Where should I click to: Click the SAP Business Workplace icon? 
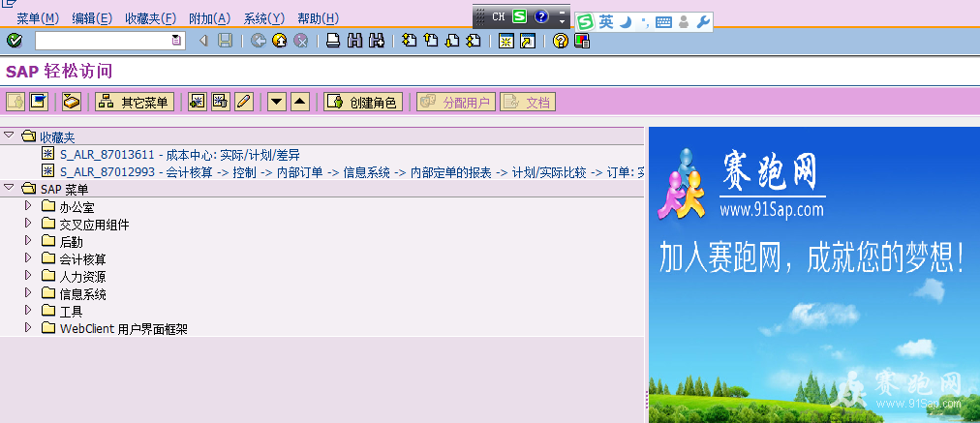pos(72,102)
